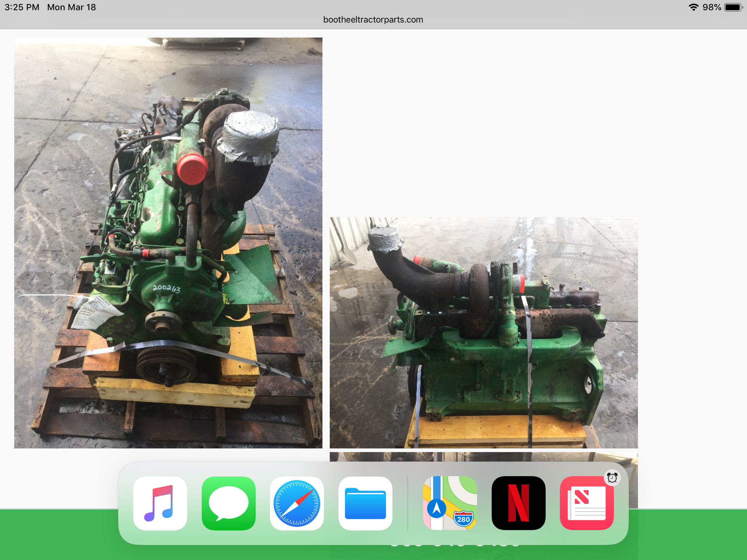
Task: Tap the green footer banner
Action: pos(58,534)
